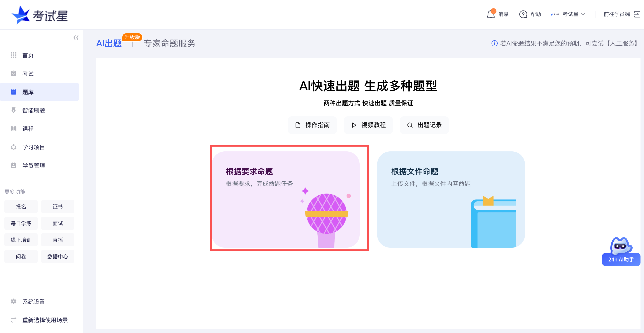The image size is (644, 333).
Task: Open 智能刷题 in the sidebar
Action: [33, 110]
